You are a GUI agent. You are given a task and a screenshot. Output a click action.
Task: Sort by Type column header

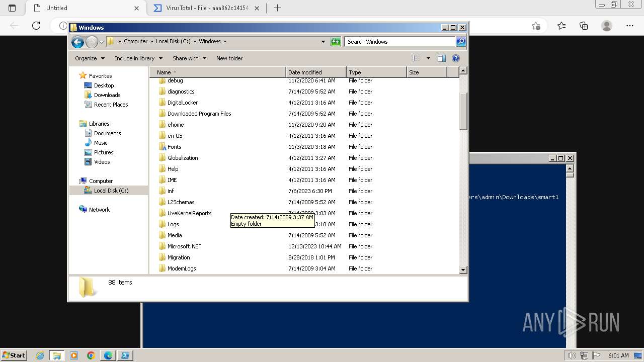[376, 72]
